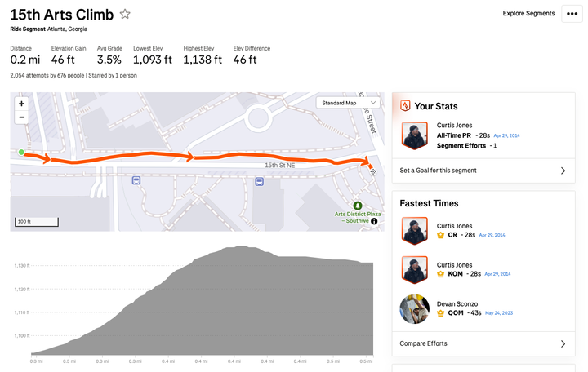Open Devan Sconzo's profile photo

(414, 308)
